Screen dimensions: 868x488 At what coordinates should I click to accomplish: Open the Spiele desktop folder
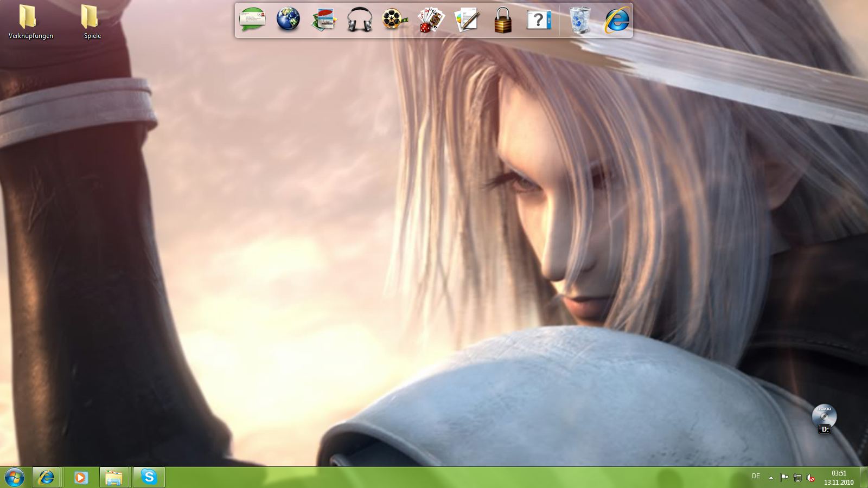92,22
